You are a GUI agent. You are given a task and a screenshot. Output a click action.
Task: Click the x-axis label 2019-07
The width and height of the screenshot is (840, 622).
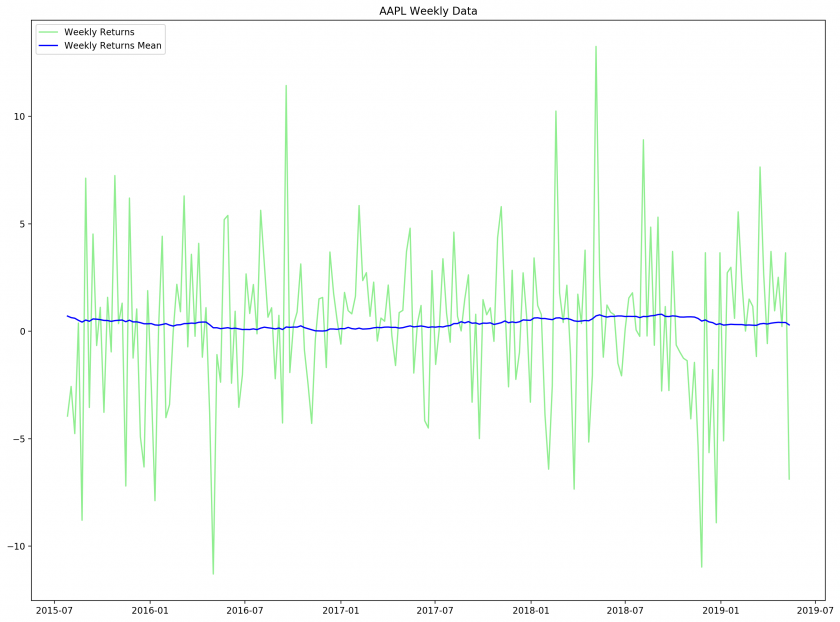click(x=815, y=611)
